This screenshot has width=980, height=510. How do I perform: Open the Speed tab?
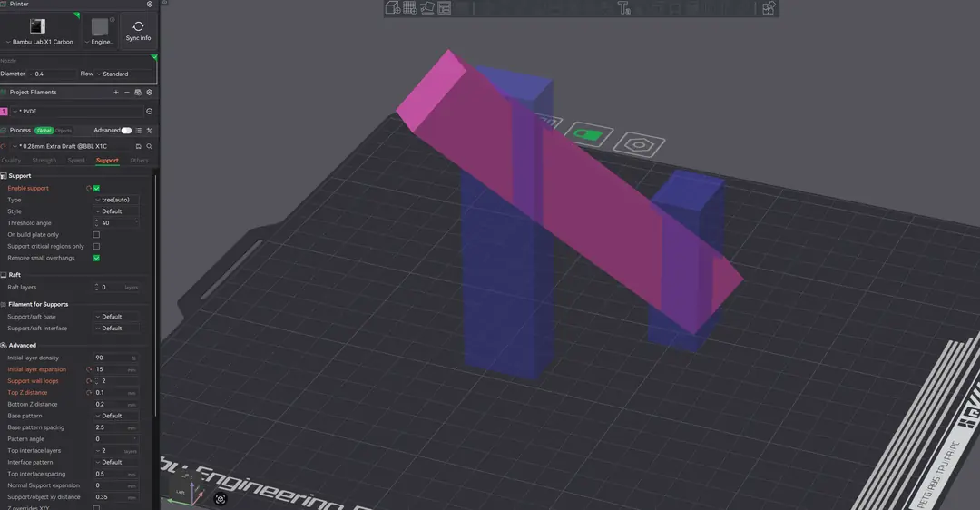pos(76,161)
